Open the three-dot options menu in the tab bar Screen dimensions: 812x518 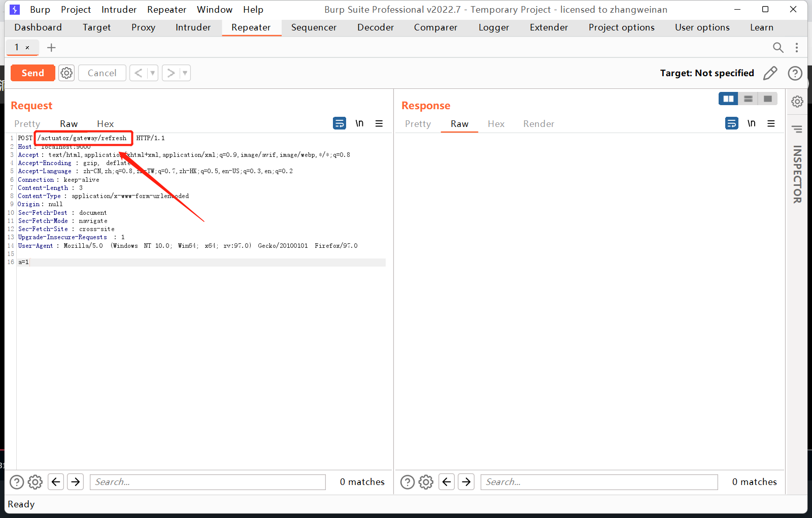tap(797, 48)
